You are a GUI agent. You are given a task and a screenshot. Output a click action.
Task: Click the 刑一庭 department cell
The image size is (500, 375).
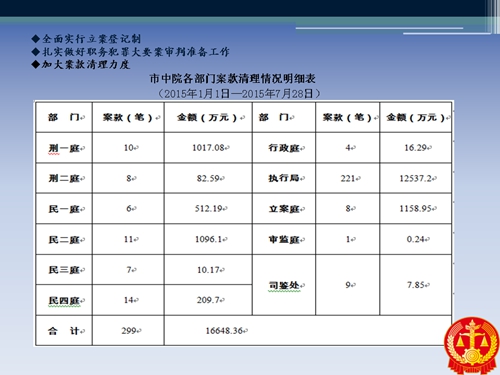click(64, 148)
